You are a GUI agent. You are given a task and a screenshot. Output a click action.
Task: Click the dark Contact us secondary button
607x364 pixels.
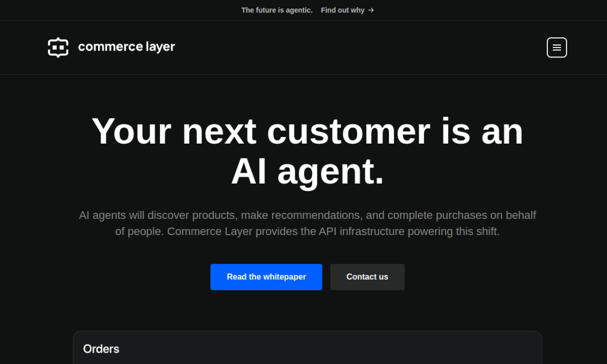click(367, 277)
